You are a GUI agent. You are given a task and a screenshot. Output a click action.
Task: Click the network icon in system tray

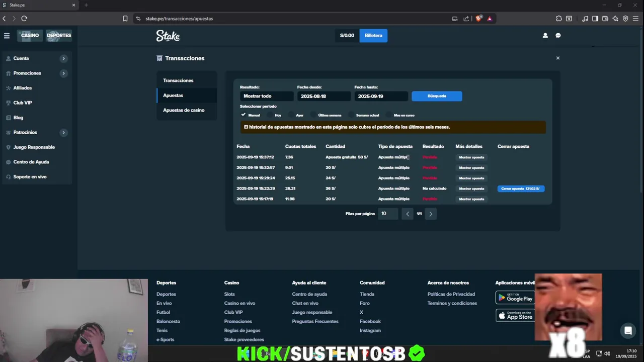tap(599, 353)
